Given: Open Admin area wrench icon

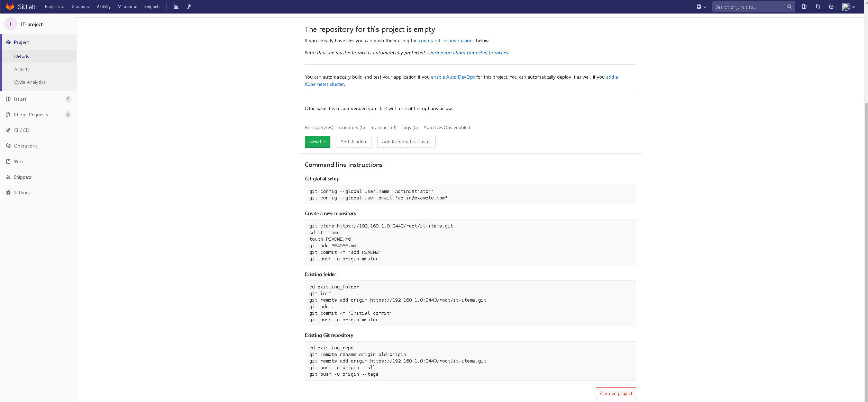Looking at the screenshot, I should 189,7.
